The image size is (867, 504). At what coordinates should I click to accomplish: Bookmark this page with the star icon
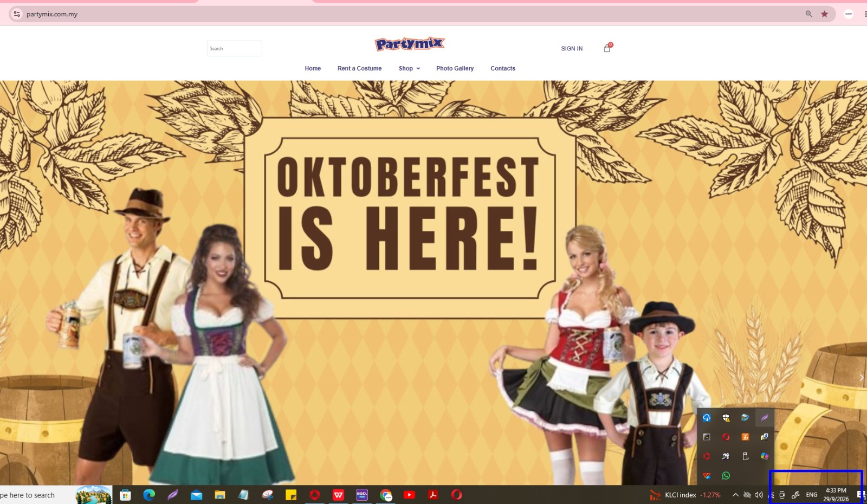pyautogui.click(x=824, y=14)
